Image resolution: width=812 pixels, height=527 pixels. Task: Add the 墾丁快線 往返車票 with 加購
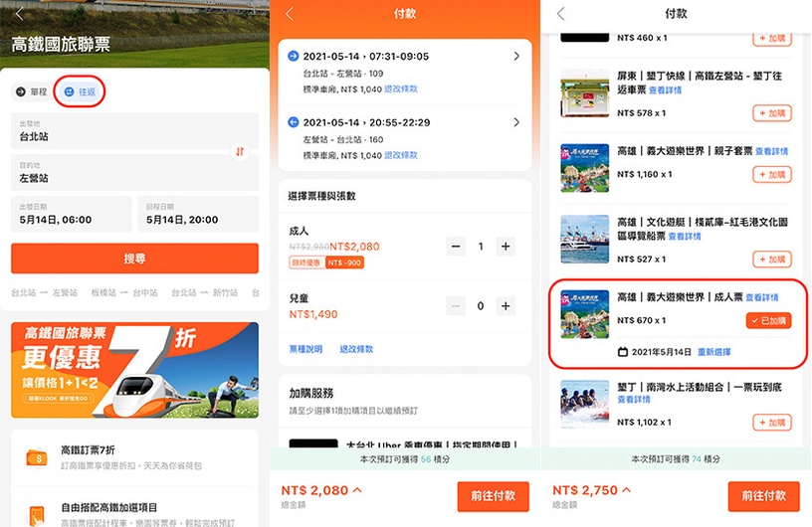pos(772,113)
